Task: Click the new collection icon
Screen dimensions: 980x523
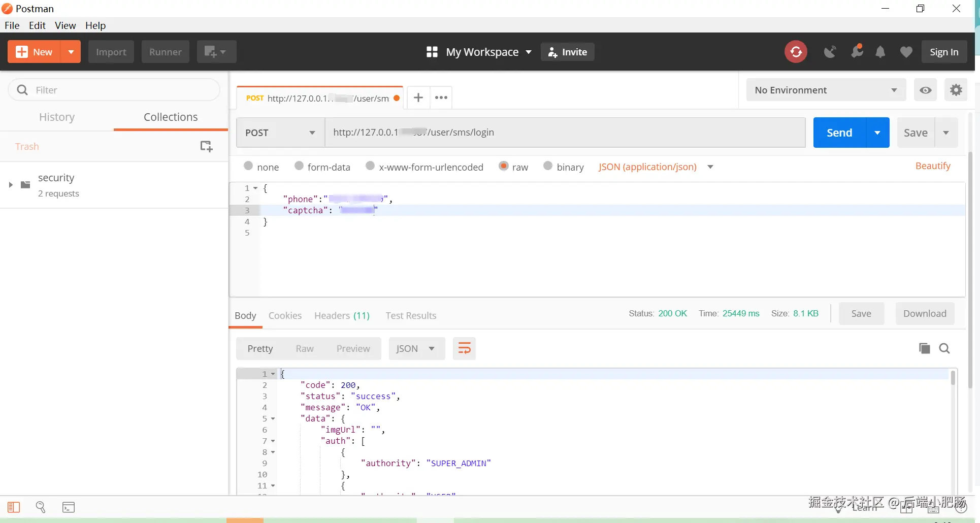Action: [x=206, y=146]
